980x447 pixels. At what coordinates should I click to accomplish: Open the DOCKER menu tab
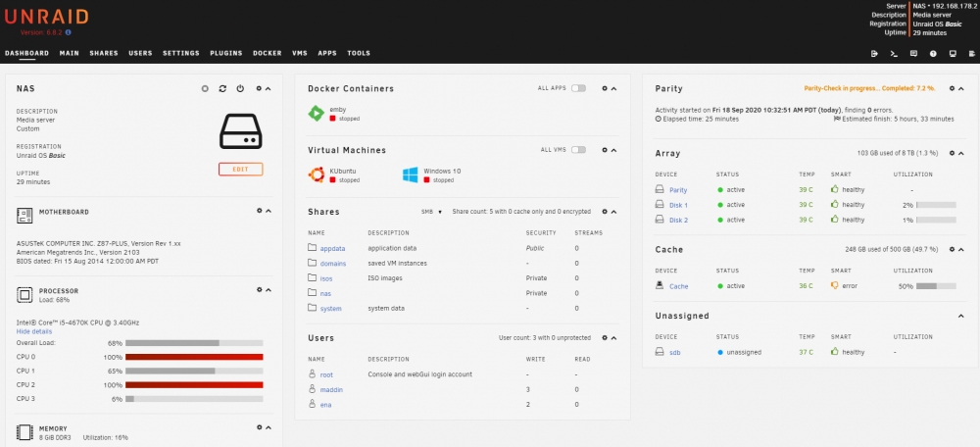tap(268, 53)
